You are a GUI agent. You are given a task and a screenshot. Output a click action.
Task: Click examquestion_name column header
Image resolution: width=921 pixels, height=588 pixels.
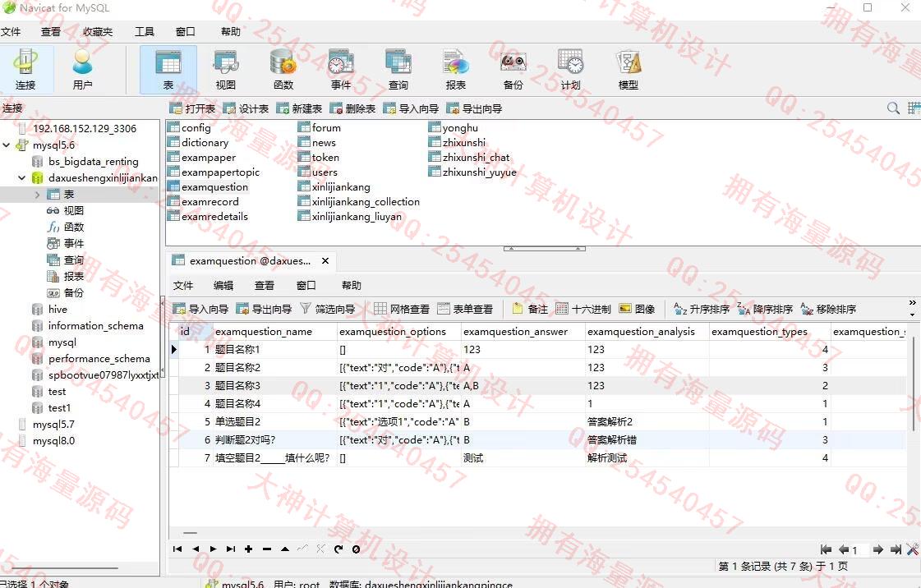[x=275, y=332]
